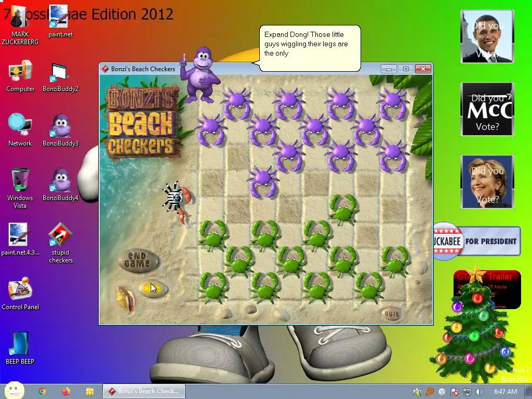Click the gray smiley face tray icon

pos(442,392)
